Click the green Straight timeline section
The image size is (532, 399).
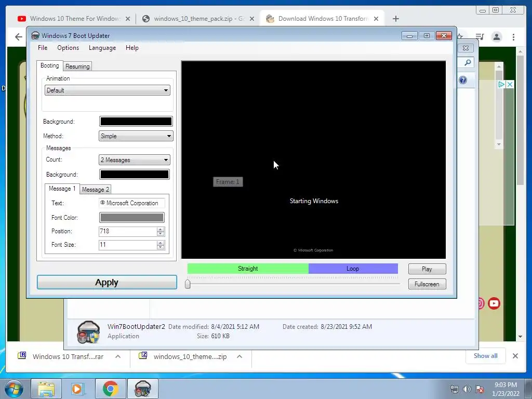248,269
